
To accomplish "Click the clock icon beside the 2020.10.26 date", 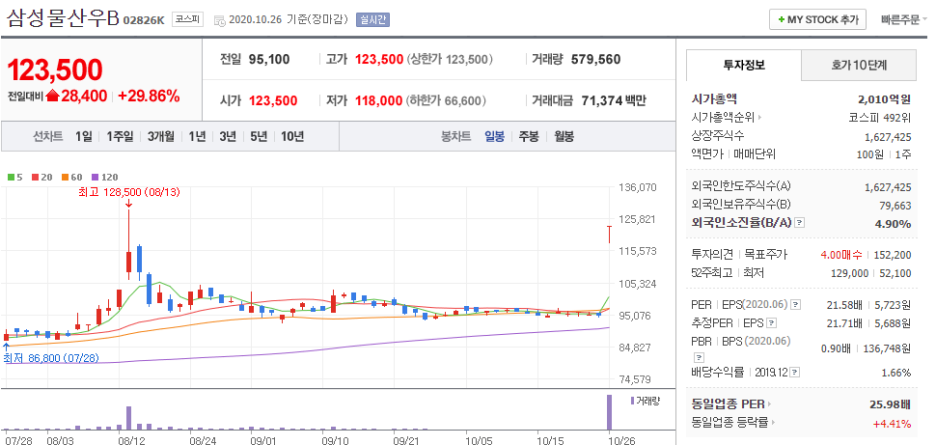I will tap(220, 20).
